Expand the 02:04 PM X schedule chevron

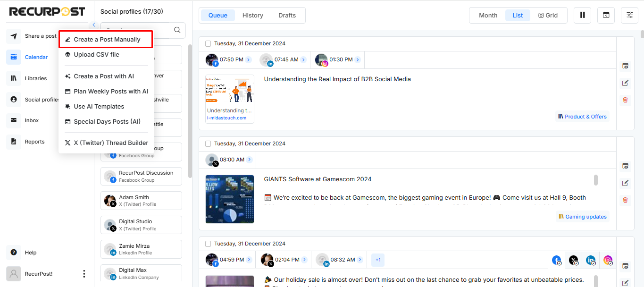coord(303,260)
